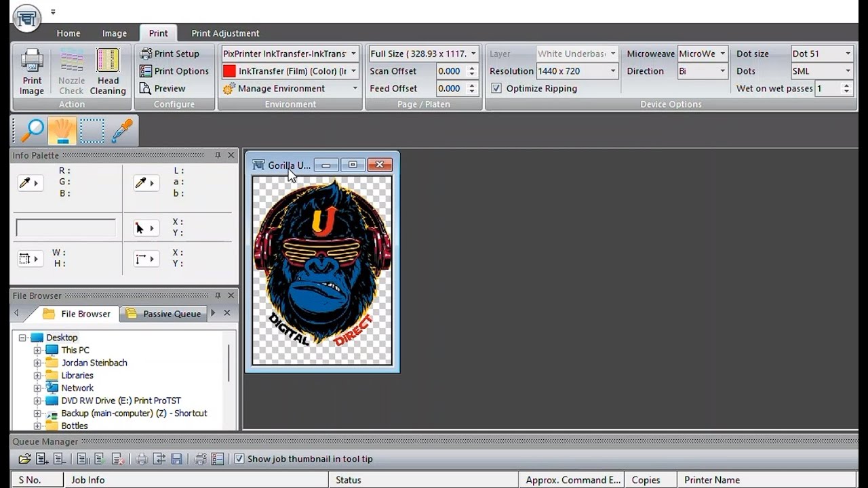Select the DVD RW Drive (E:) item
The height and width of the screenshot is (488, 868).
pos(121,401)
